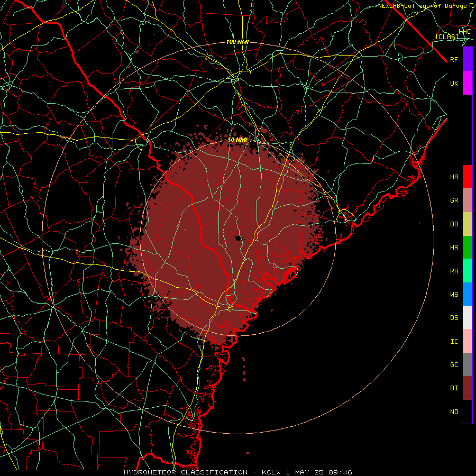
Task: Click the ND legend label
Action: click(454, 412)
